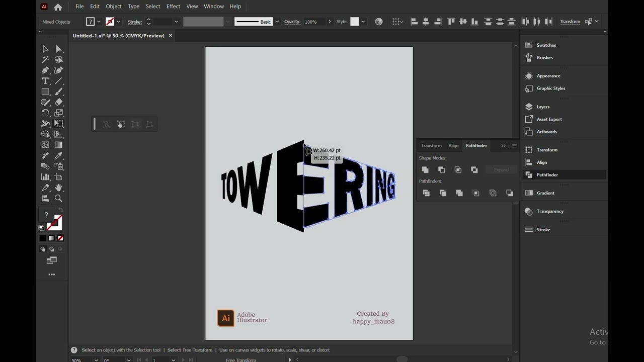Image resolution: width=644 pixels, height=362 pixels.
Task: Apply the Crop pathfinder
Action: click(x=476, y=193)
